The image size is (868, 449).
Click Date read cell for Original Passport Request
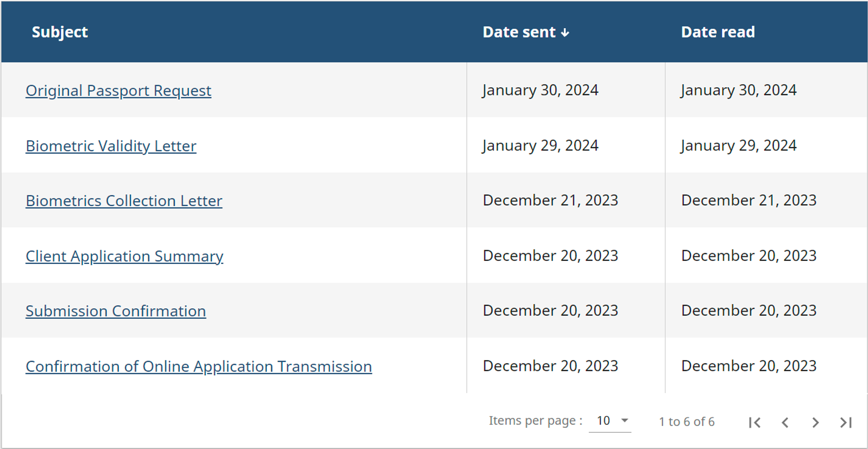(738, 90)
